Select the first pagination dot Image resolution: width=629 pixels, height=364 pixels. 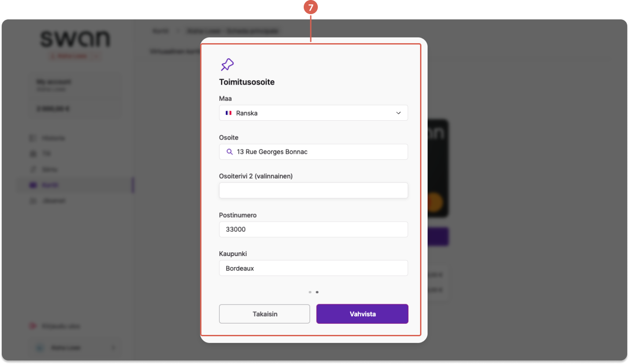pos(310,292)
